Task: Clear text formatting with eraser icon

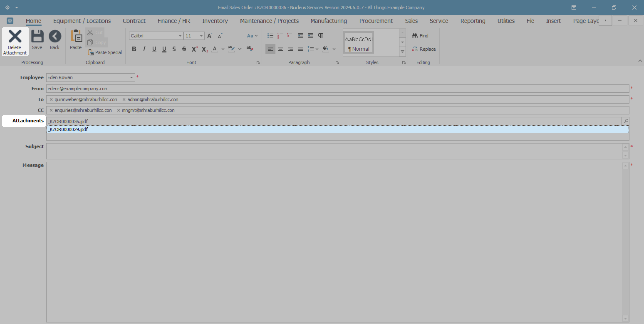Action: click(x=250, y=49)
